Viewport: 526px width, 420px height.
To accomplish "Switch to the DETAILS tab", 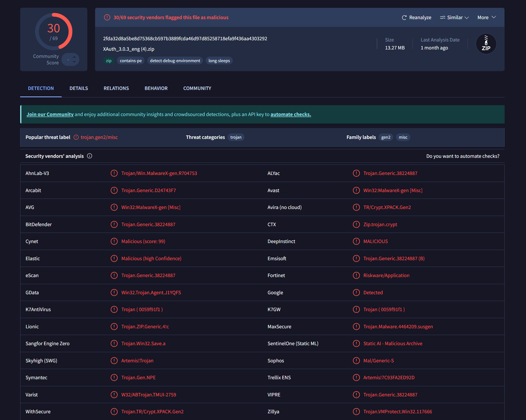I will (x=79, y=88).
